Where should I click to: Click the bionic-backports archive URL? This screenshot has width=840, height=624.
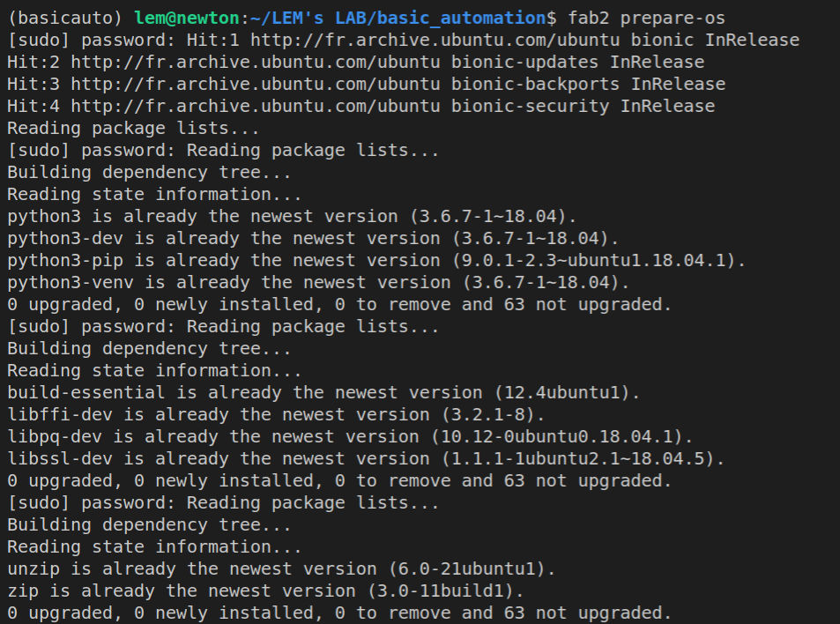[x=256, y=84]
